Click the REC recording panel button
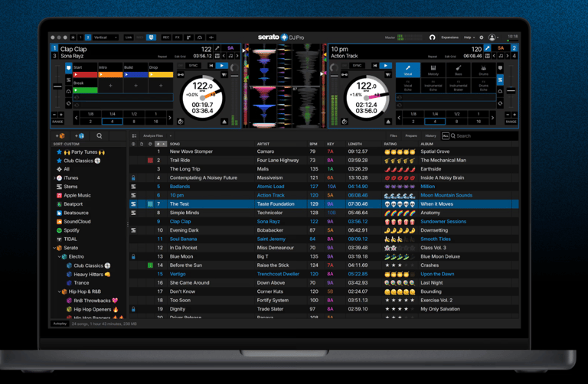 tap(166, 37)
